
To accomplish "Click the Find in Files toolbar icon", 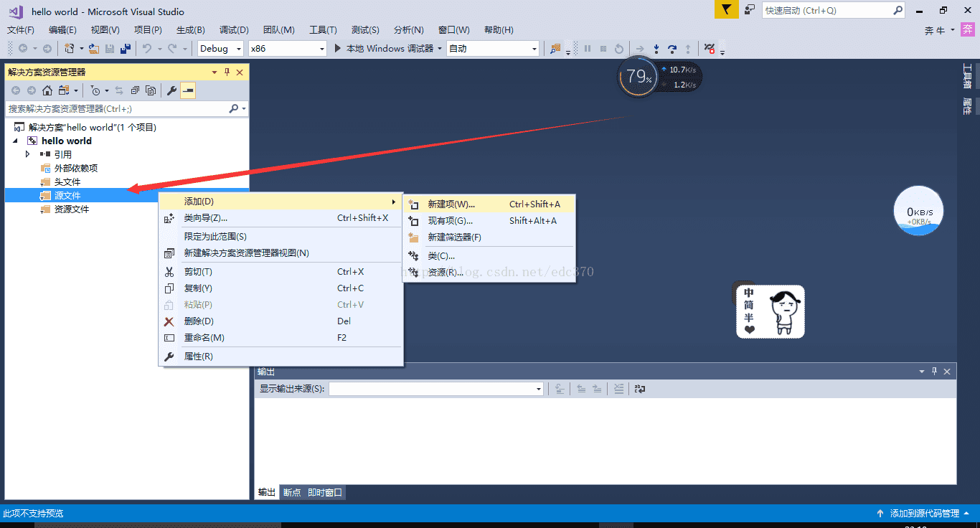I will pos(555,49).
